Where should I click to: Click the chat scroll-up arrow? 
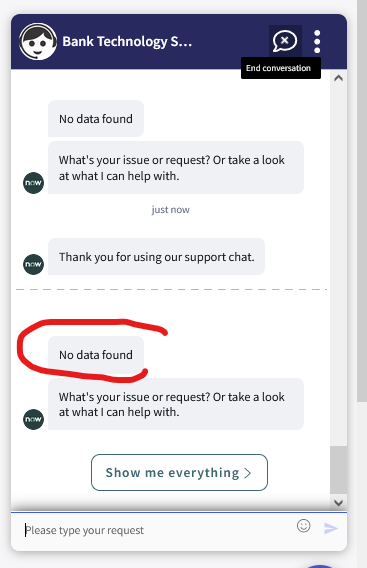coord(338,78)
